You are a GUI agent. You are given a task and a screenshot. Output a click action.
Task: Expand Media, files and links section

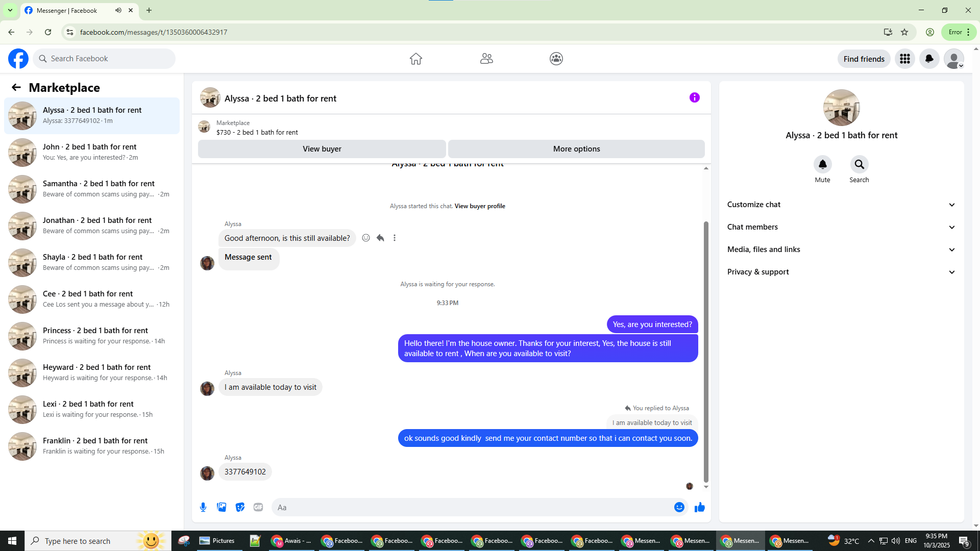point(841,249)
